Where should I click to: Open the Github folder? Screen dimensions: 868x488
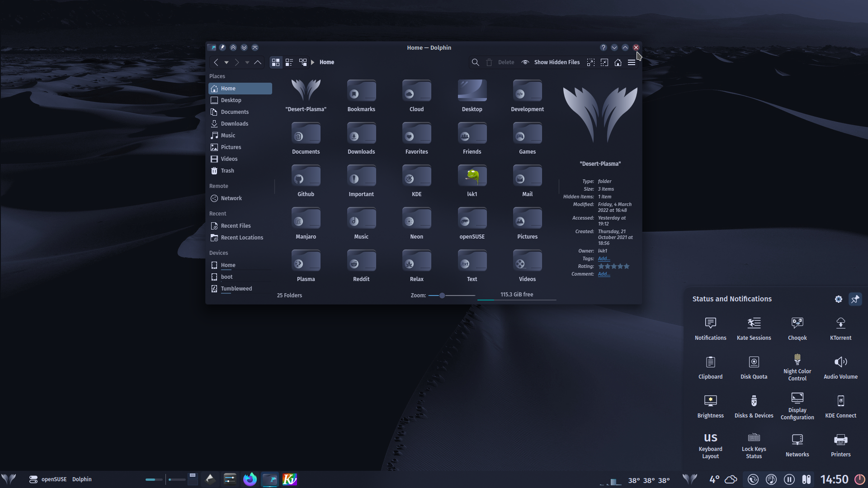pyautogui.click(x=306, y=180)
